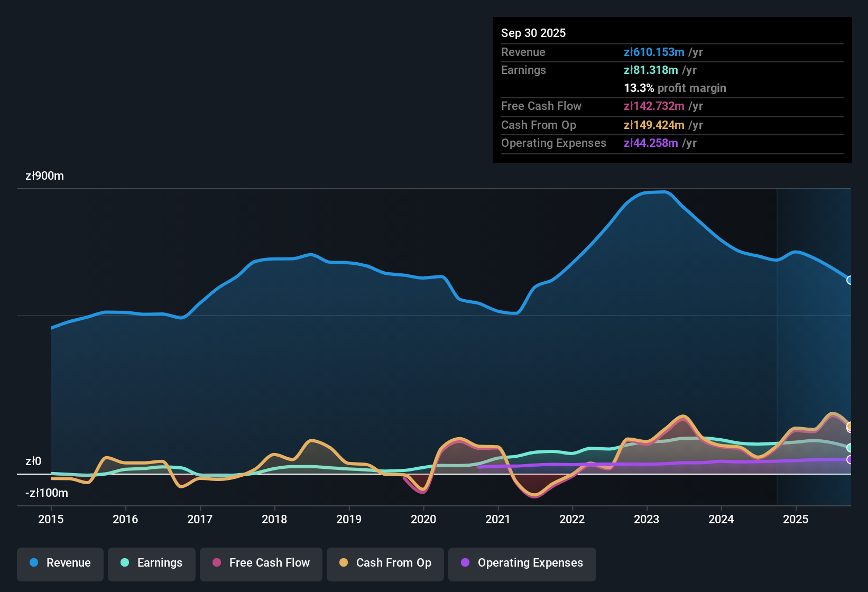The image size is (868, 592).
Task: Toggle the Earnings series visibility
Action: [151, 563]
